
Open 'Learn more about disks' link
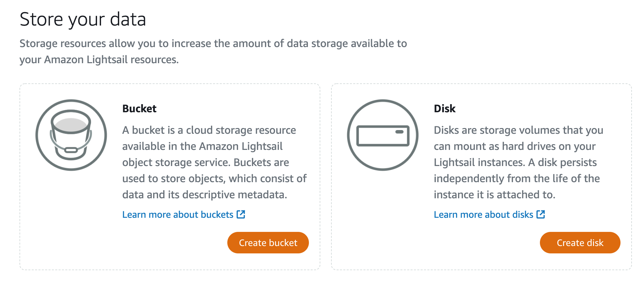483,215
